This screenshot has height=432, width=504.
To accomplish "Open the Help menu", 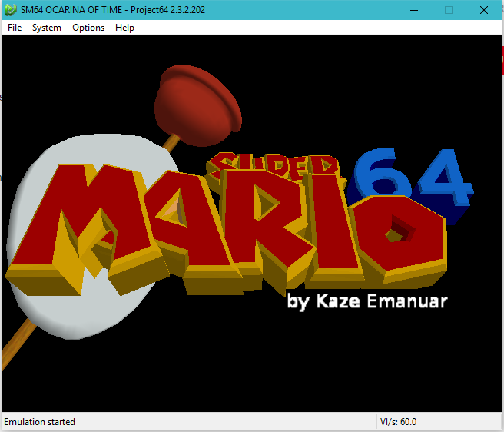I will coord(124,28).
